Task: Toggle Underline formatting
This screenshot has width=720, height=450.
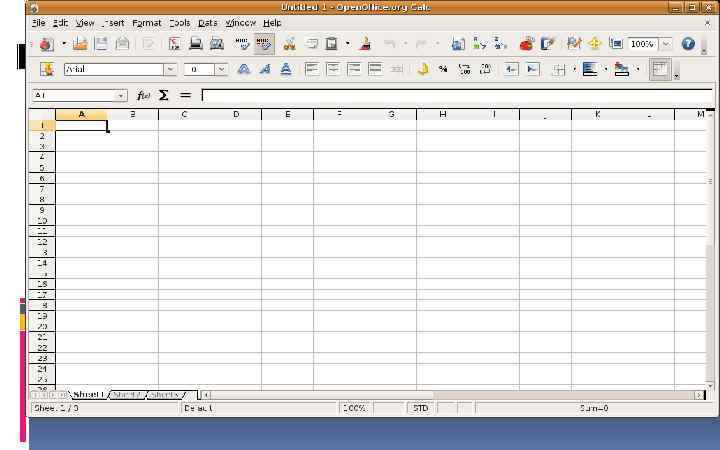Action: pos(286,69)
